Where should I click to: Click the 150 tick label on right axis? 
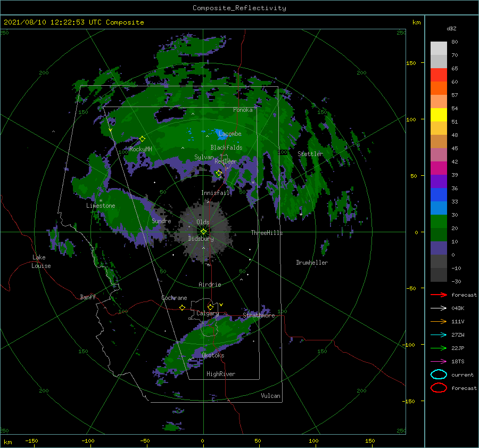[411, 63]
